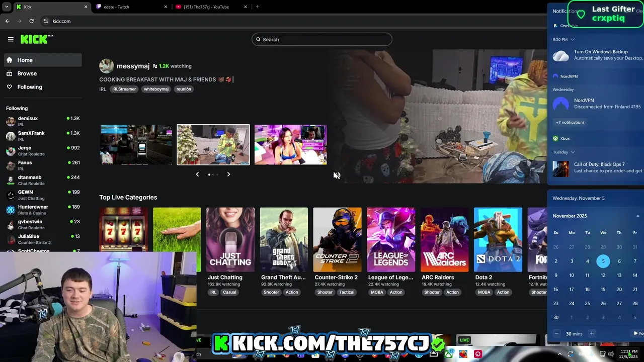Select the first carousel page dot
Image resolution: width=644 pixels, height=362 pixels.
pyautogui.click(x=209, y=174)
